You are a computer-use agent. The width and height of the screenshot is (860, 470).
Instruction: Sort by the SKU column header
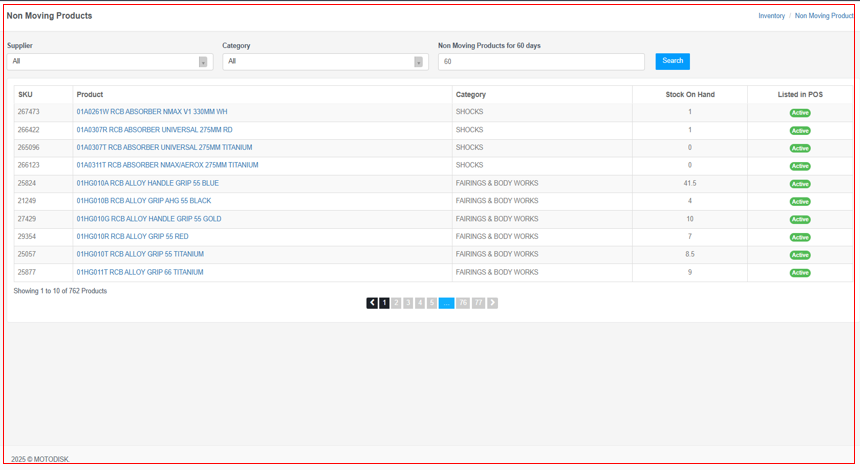[x=26, y=95]
